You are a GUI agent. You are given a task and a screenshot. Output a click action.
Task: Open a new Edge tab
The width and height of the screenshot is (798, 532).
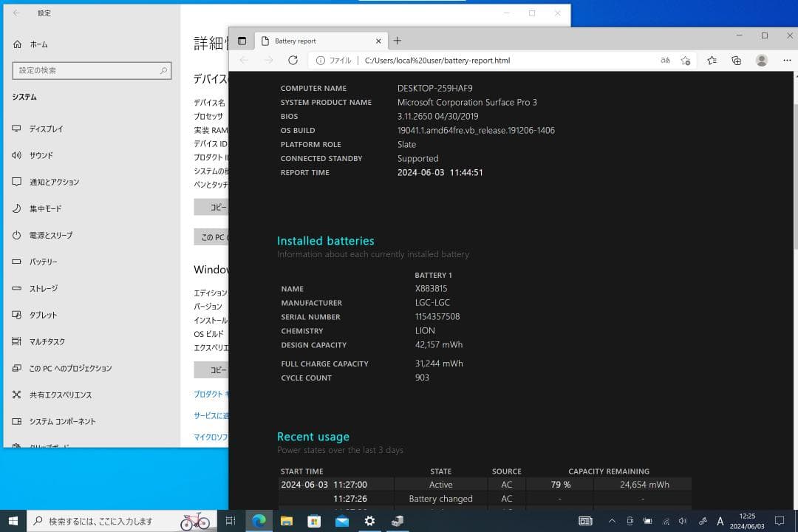[398, 40]
